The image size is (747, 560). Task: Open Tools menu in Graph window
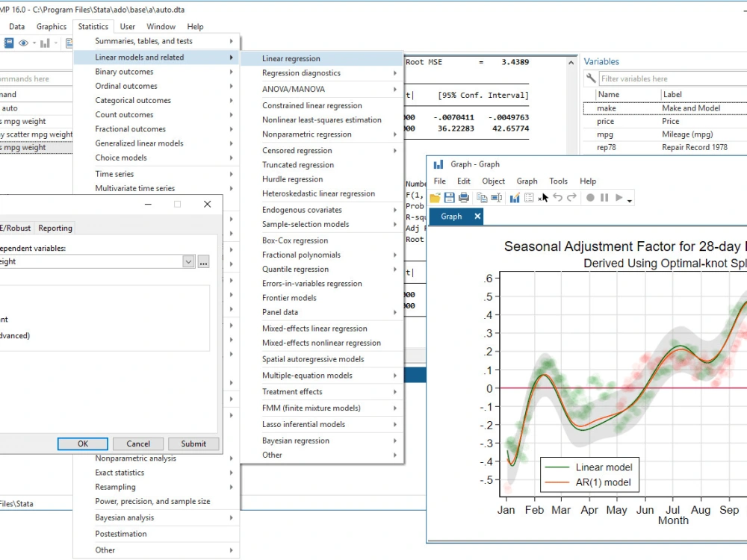(x=558, y=181)
